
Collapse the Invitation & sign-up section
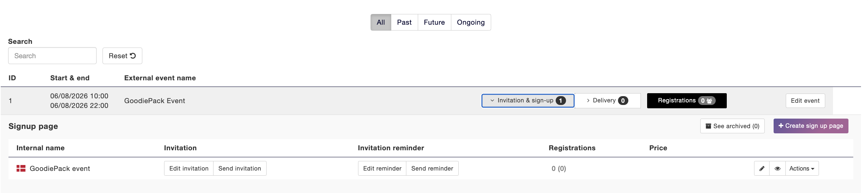pyautogui.click(x=528, y=101)
